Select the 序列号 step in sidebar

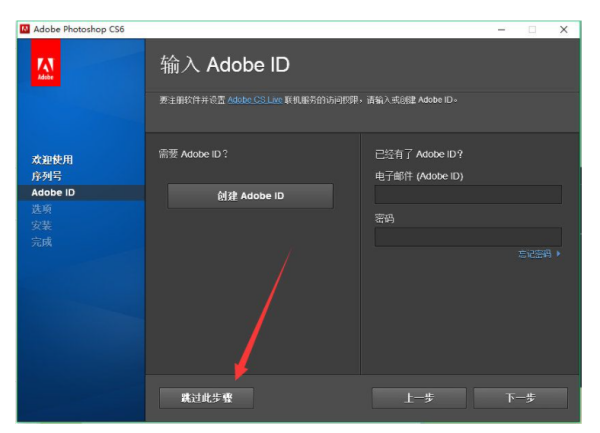[46, 176]
